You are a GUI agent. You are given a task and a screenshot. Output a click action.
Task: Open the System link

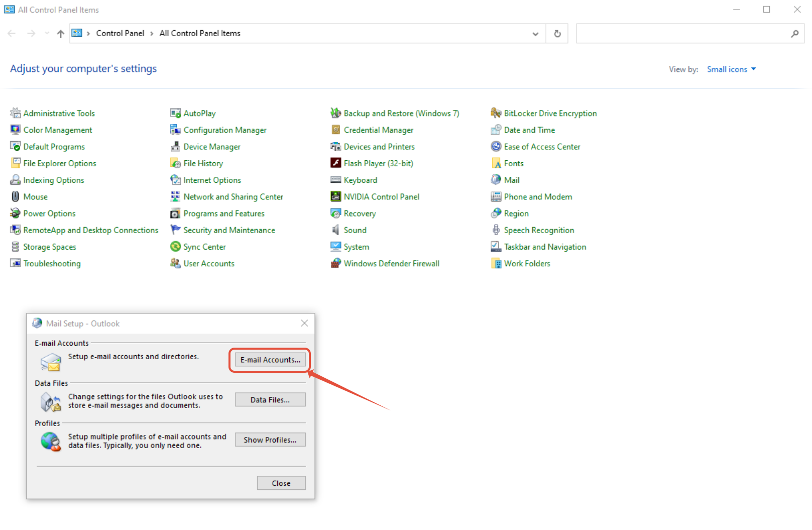click(357, 247)
